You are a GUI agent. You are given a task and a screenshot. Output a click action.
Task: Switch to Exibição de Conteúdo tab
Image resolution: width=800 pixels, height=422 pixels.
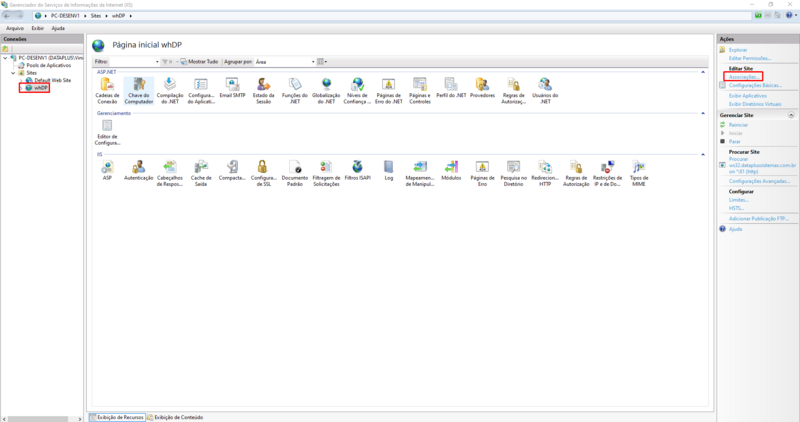click(x=175, y=417)
